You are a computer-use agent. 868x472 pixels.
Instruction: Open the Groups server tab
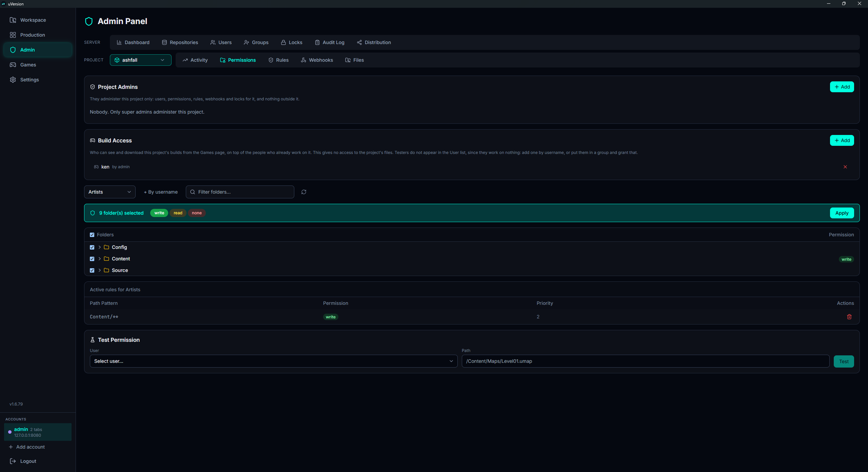coord(256,42)
